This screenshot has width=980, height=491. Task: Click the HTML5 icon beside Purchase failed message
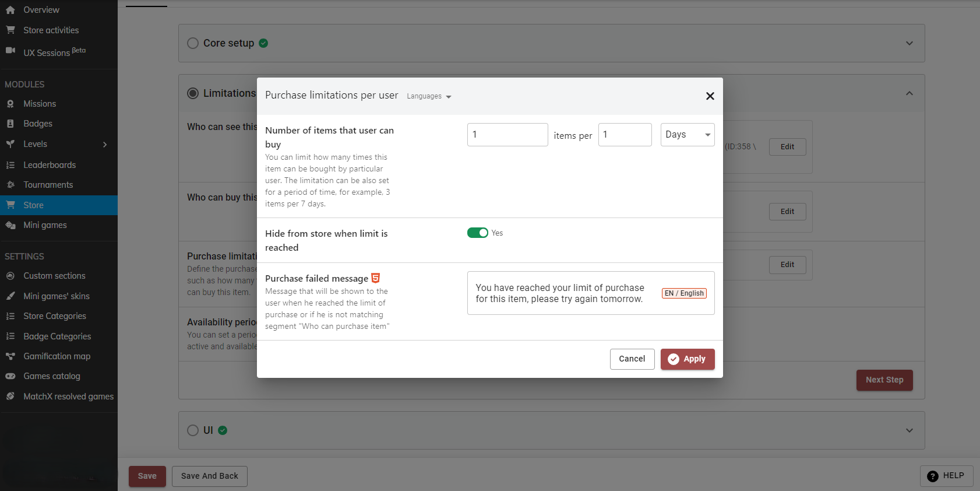click(x=376, y=278)
